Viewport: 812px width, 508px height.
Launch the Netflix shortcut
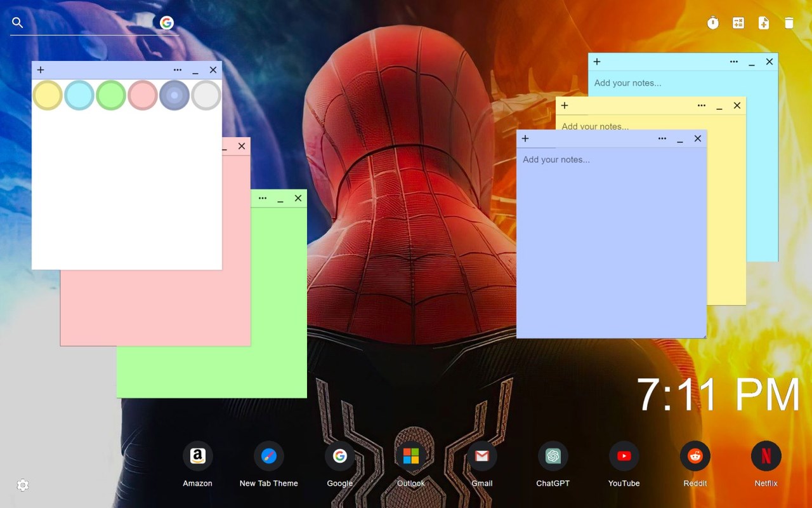click(x=766, y=456)
